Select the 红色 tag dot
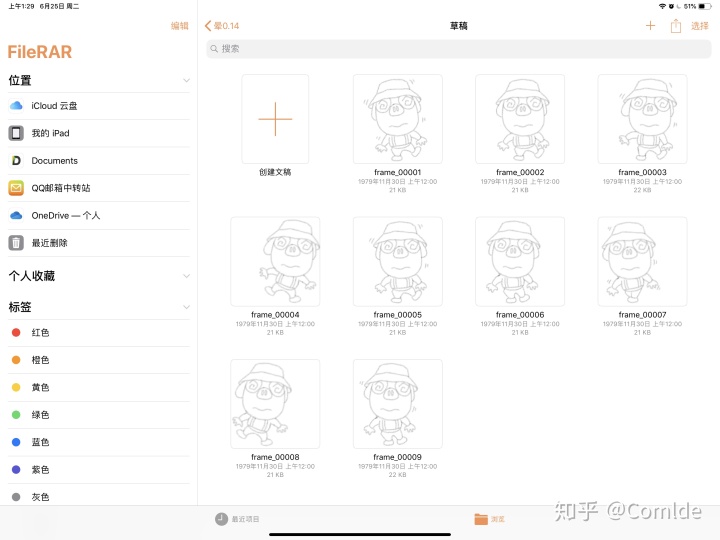 (x=16, y=332)
